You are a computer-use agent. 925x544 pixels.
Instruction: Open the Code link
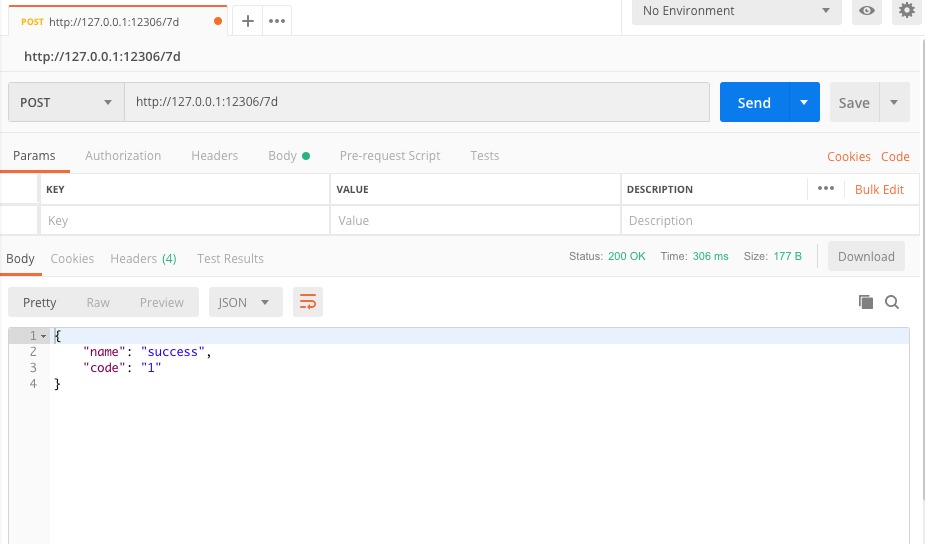895,156
